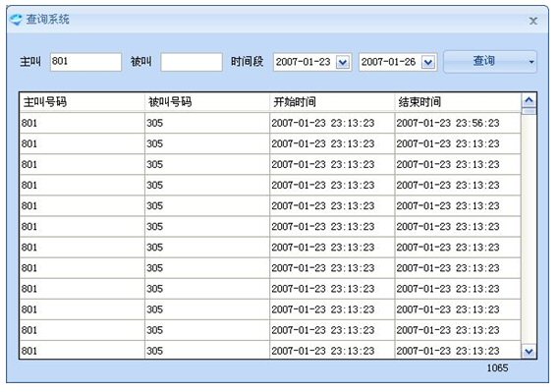Select the row ending at 23:56:23
Image resolution: width=559 pixels, height=392 pixels.
click(270, 124)
